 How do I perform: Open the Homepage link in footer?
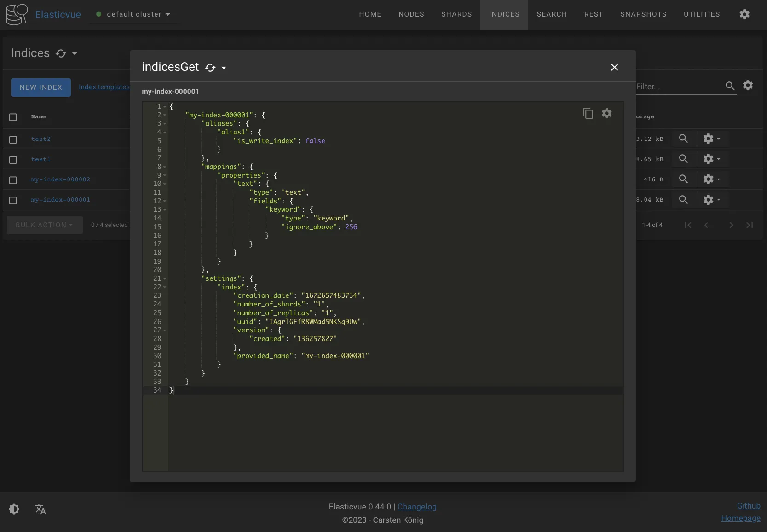[741, 518]
